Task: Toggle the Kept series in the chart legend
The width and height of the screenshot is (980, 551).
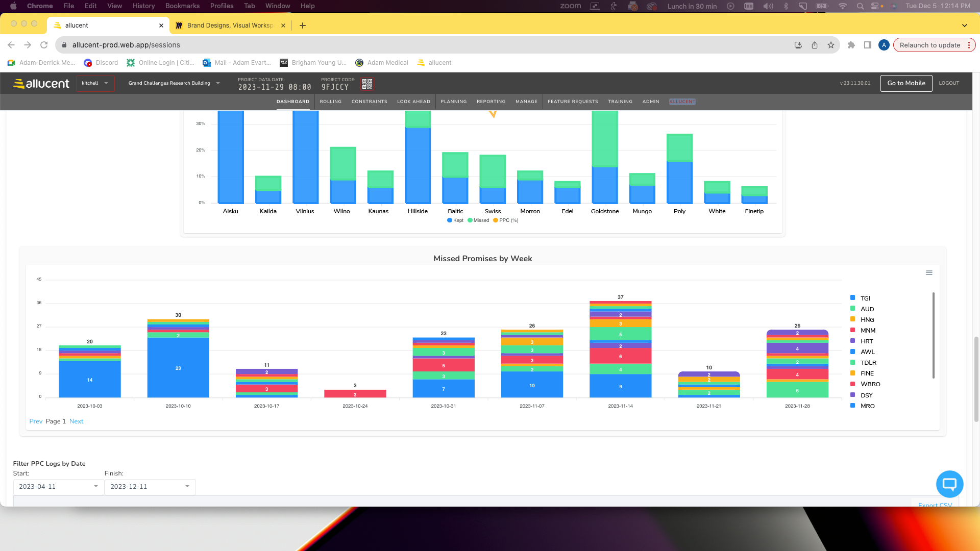Action: point(455,220)
